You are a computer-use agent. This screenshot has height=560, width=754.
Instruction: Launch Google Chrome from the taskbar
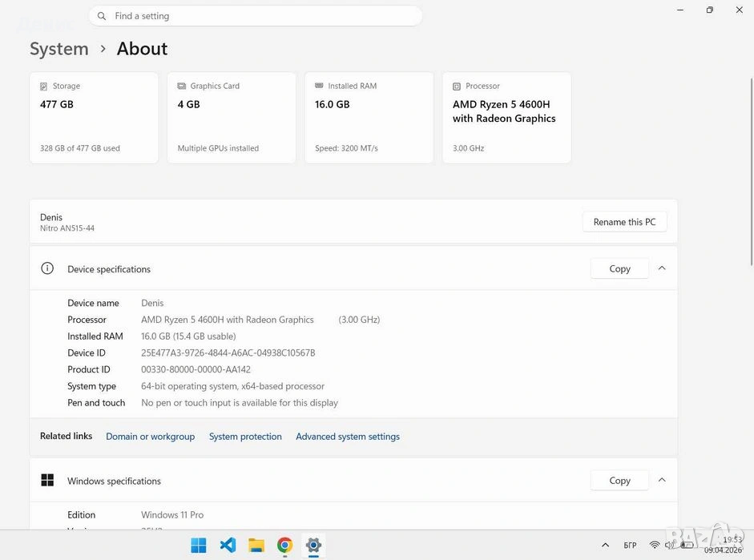coord(285,546)
